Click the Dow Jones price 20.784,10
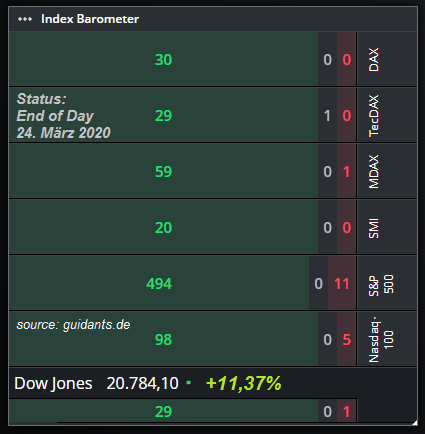Viewport: 425px width, 434px height. pyautogui.click(x=142, y=383)
